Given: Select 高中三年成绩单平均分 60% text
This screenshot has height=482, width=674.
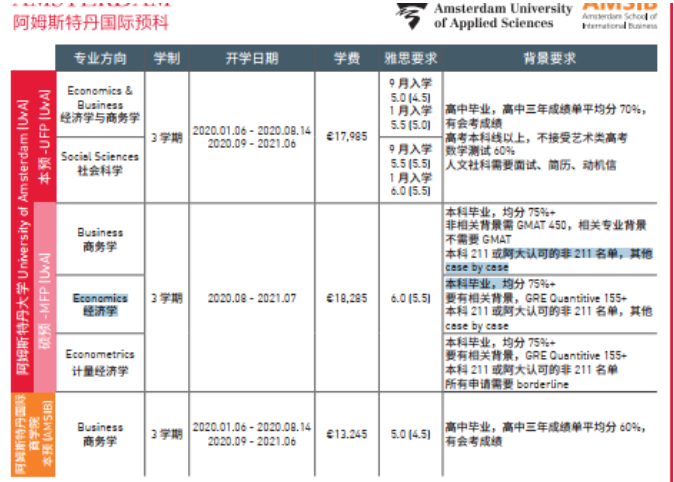Looking at the screenshot, I should point(571,427).
